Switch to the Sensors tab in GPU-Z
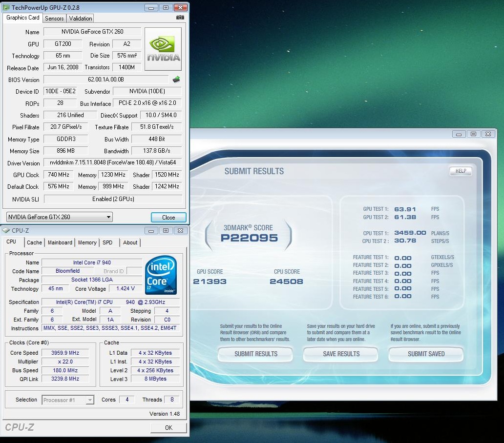This screenshot has height=443, width=504. tap(54, 19)
